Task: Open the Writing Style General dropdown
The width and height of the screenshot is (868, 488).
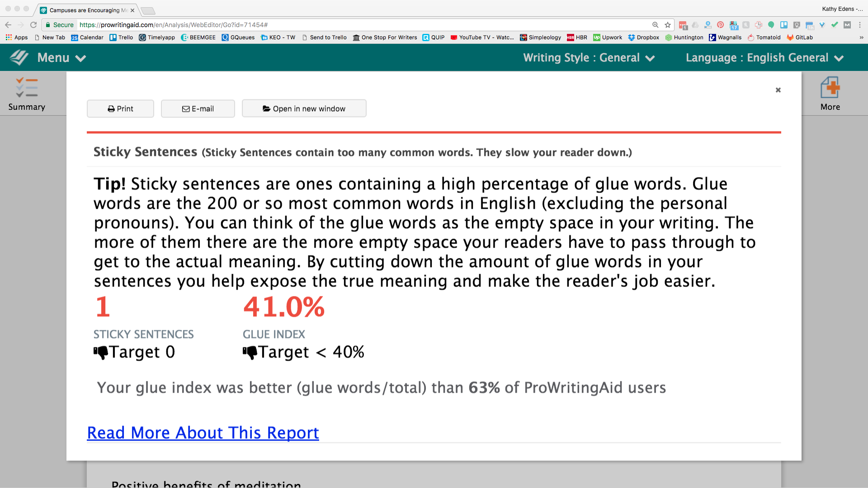Action: pos(589,58)
